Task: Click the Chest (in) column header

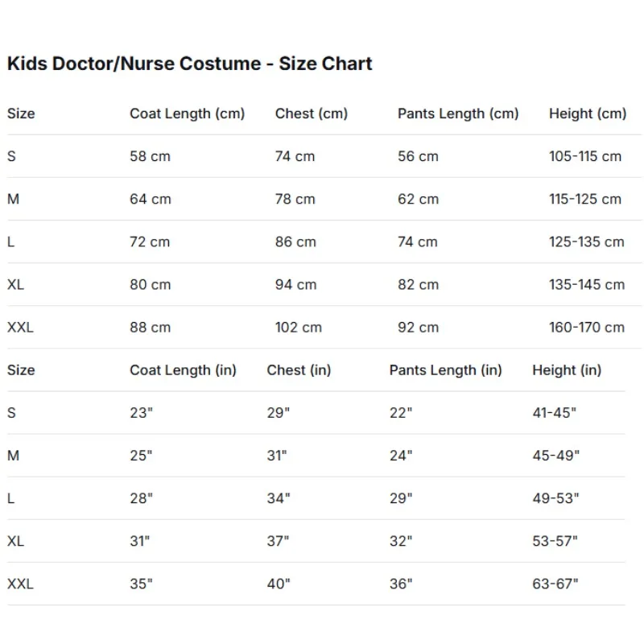Action: pyautogui.click(x=299, y=370)
